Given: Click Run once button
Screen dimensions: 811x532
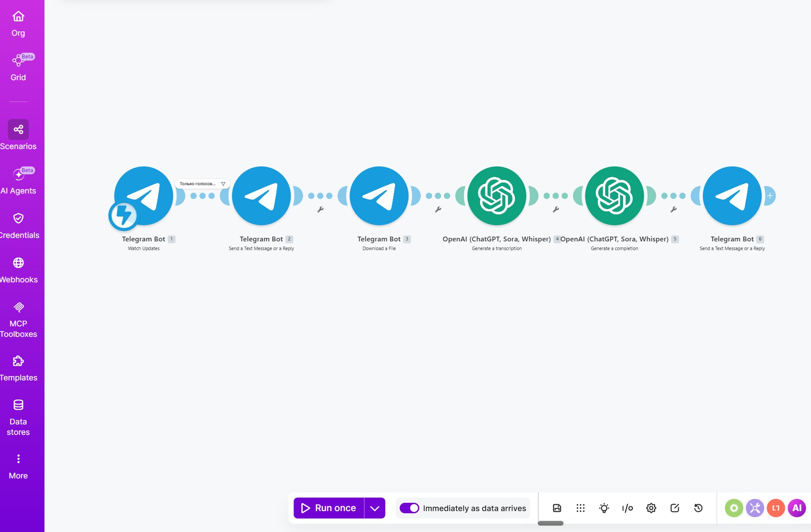Looking at the screenshot, I should [329, 508].
